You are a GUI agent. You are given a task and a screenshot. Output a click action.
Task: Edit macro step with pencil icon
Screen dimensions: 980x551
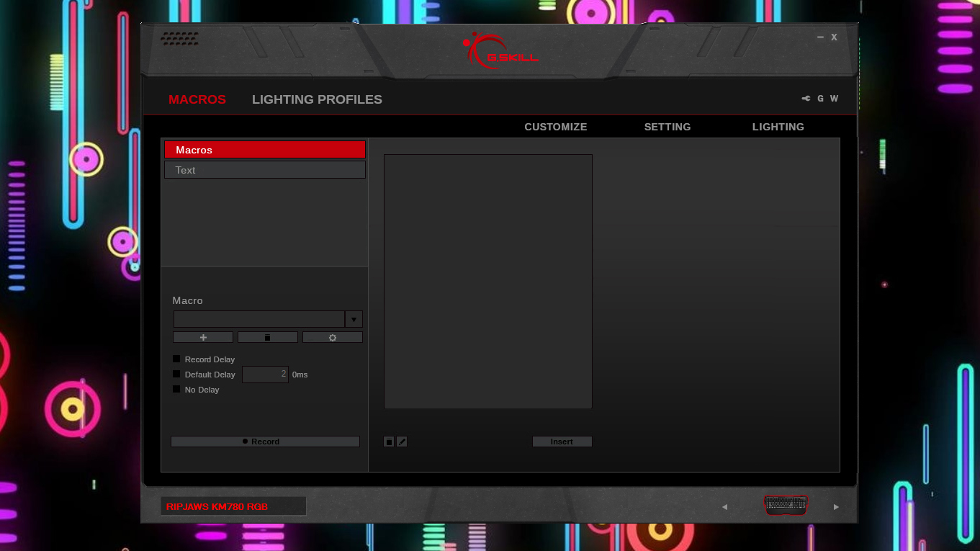pyautogui.click(x=403, y=442)
